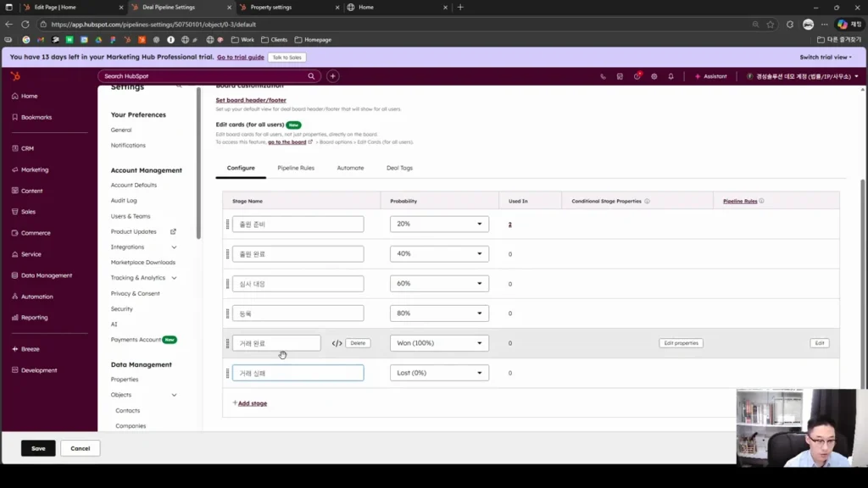Open the 60% probability dropdown

tap(439, 284)
